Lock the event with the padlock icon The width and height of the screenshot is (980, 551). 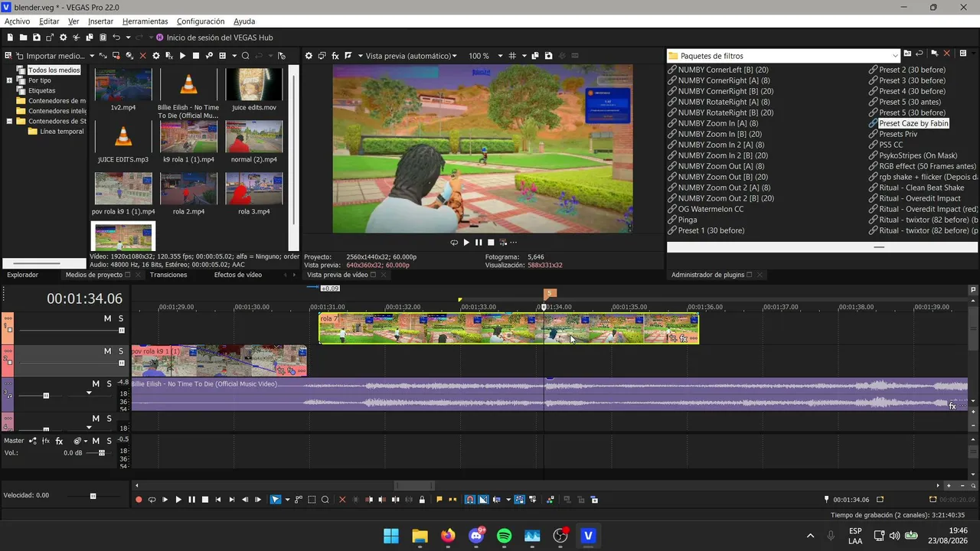pyautogui.click(x=422, y=500)
